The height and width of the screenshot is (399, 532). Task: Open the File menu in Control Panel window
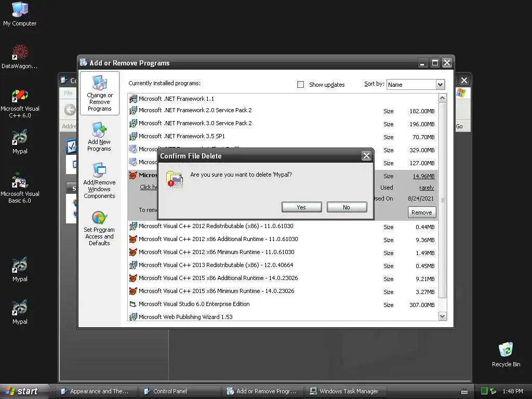click(68, 93)
